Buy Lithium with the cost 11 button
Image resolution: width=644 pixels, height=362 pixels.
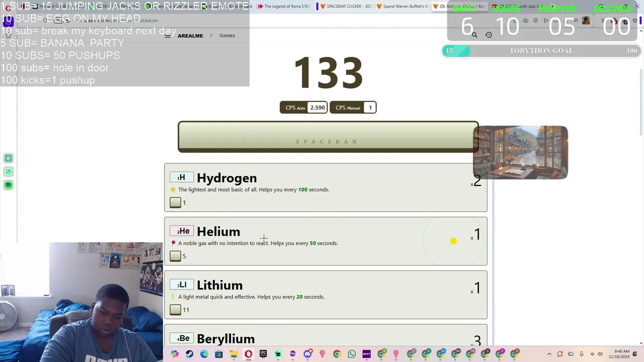(175, 310)
